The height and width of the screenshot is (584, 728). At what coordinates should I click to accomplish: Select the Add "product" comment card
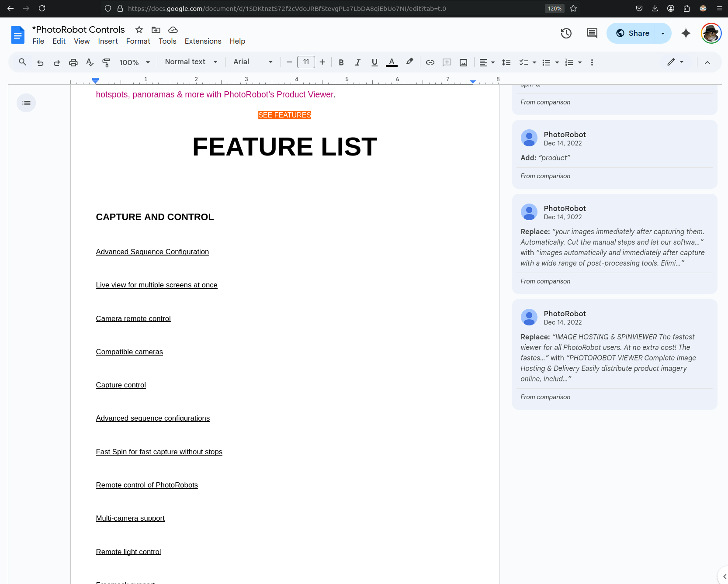coord(614,155)
